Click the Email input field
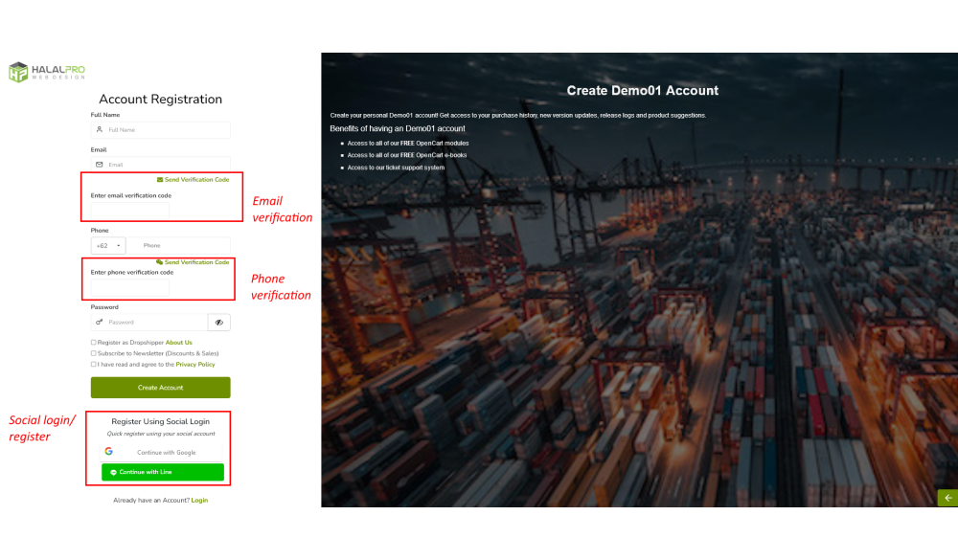Image resolution: width=958 pixels, height=560 pixels. point(160,165)
